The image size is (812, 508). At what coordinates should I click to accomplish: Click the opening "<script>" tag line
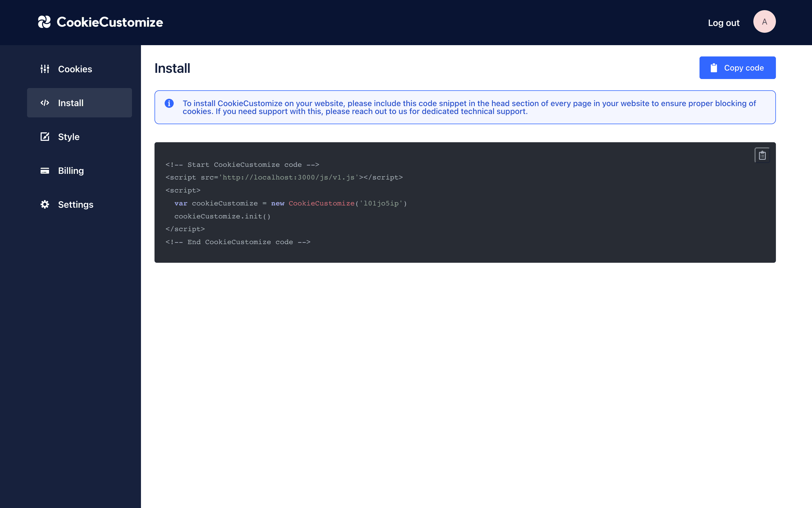[x=183, y=190]
